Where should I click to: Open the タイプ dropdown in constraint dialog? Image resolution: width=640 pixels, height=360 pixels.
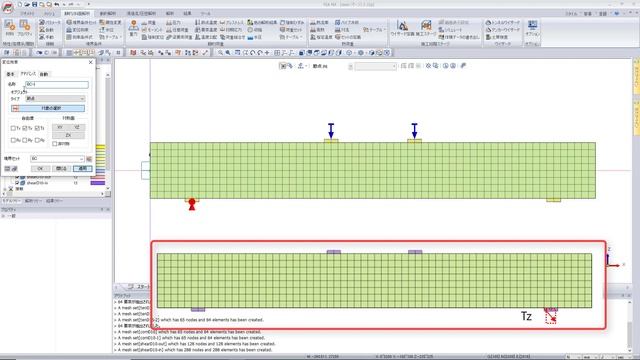[55, 98]
